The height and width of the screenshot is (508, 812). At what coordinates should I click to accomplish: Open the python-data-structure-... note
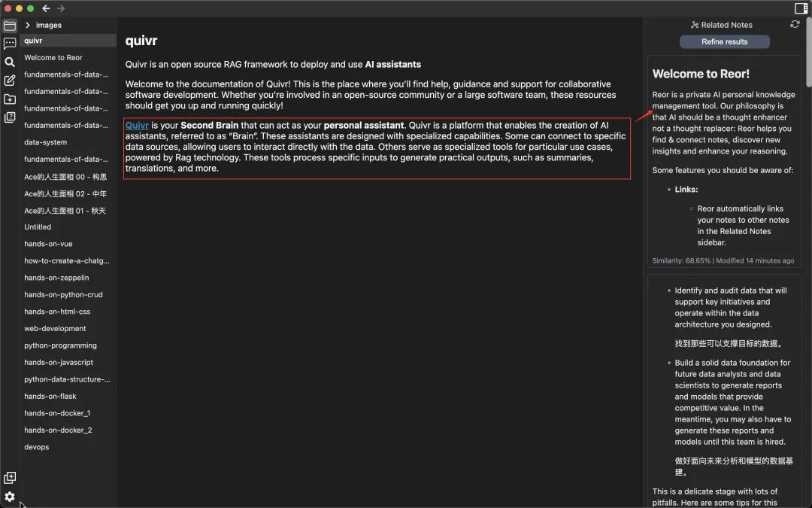[x=68, y=379]
